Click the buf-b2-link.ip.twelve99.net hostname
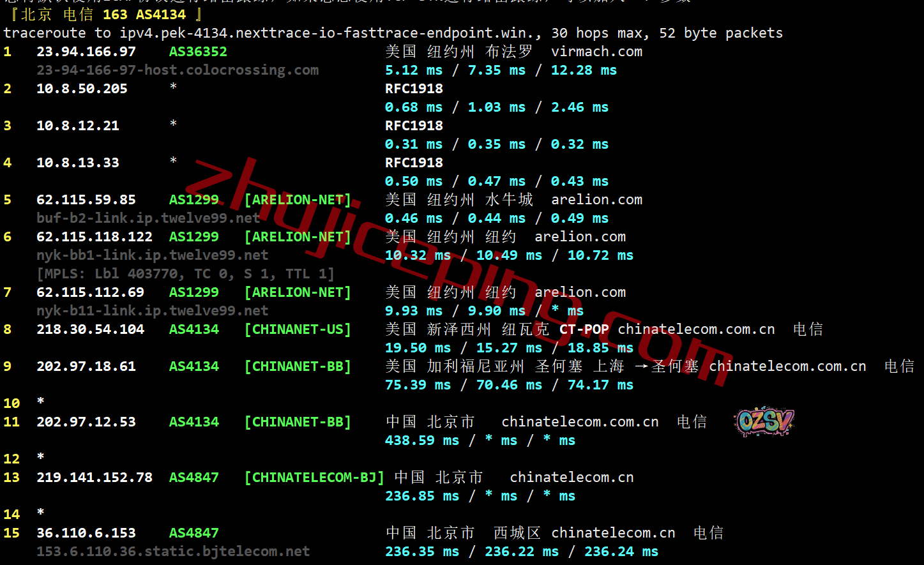The height and width of the screenshot is (565, 924). click(x=148, y=218)
